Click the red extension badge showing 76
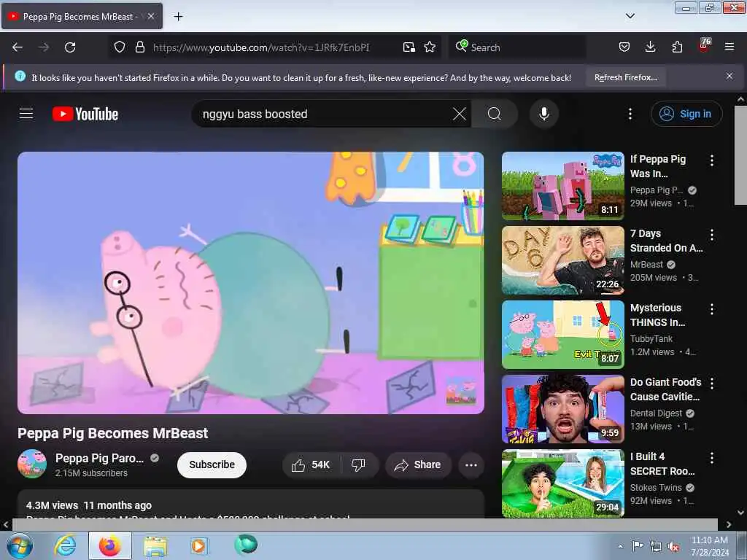Screen dimensions: 747x560 (704, 45)
